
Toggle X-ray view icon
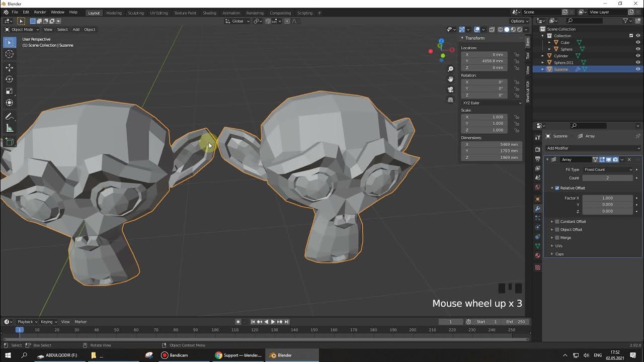point(492,29)
